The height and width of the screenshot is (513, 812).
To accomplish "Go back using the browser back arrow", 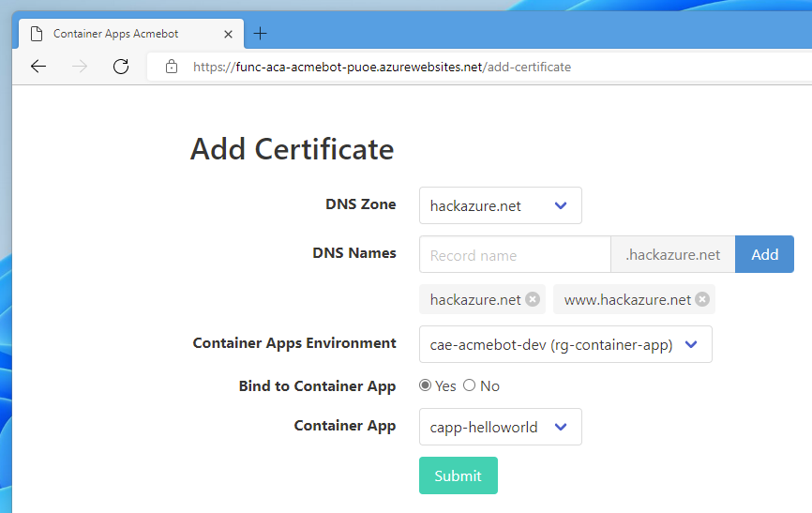I will point(38,67).
